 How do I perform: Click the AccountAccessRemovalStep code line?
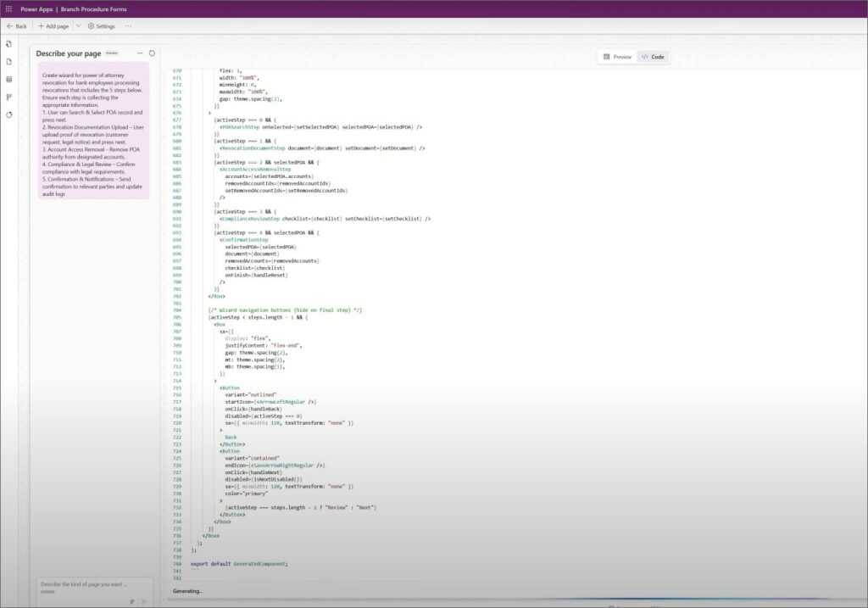click(x=255, y=169)
